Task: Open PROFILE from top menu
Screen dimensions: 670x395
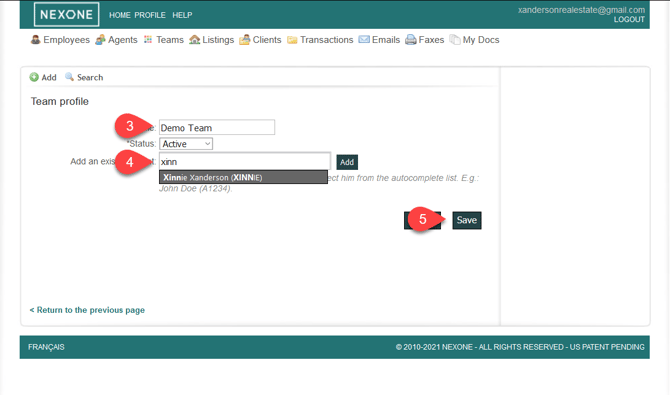Action: pyautogui.click(x=150, y=15)
